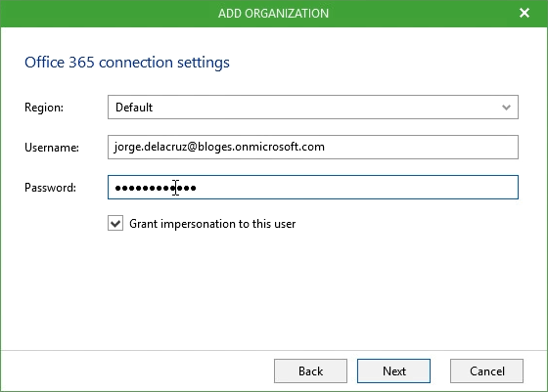Click the Region label
Image resolution: width=548 pixels, height=392 pixels.
44,108
